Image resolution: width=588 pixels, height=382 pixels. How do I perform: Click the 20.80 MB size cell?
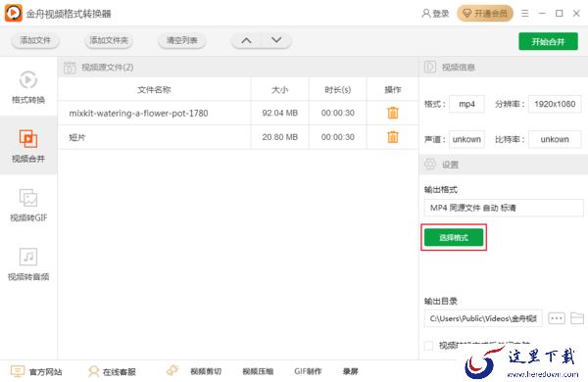coord(279,137)
